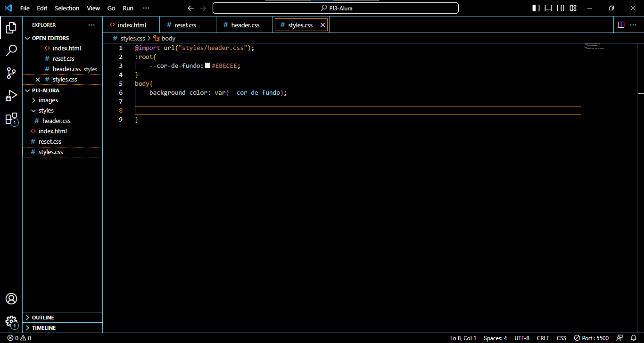Image resolution: width=644 pixels, height=343 pixels.
Task: Close the styles.css editor tab
Action: (323, 25)
